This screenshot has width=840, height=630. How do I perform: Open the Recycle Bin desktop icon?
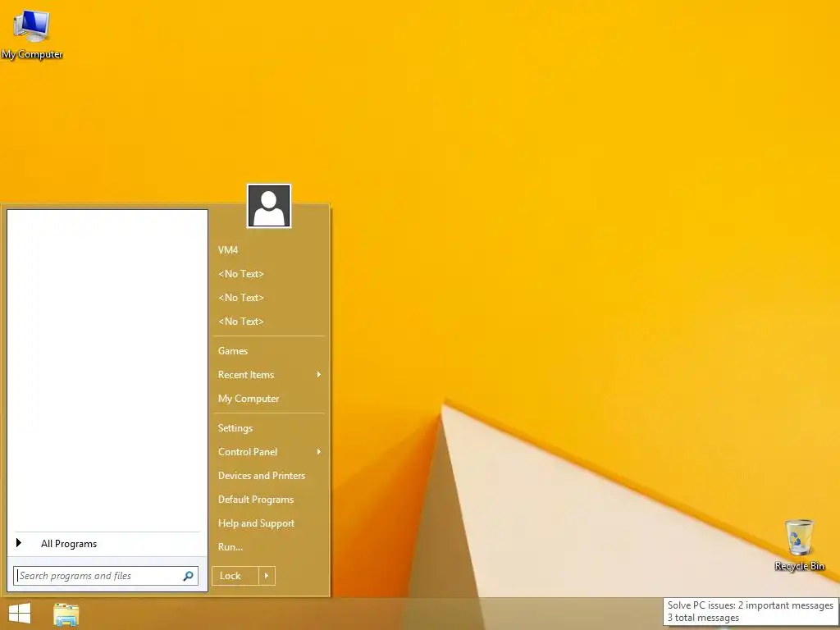point(799,545)
